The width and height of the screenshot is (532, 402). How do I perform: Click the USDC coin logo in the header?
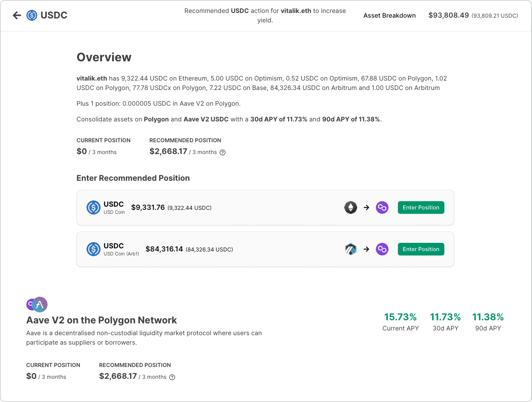point(32,15)
